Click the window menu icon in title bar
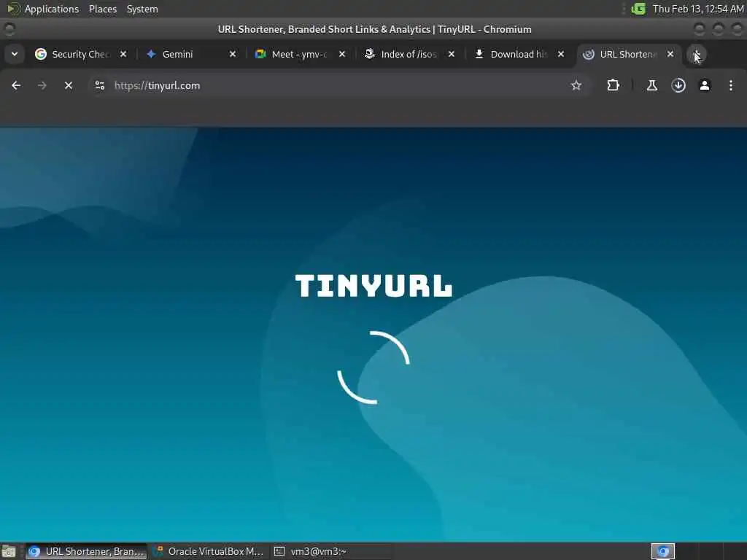 coord(9,29)
